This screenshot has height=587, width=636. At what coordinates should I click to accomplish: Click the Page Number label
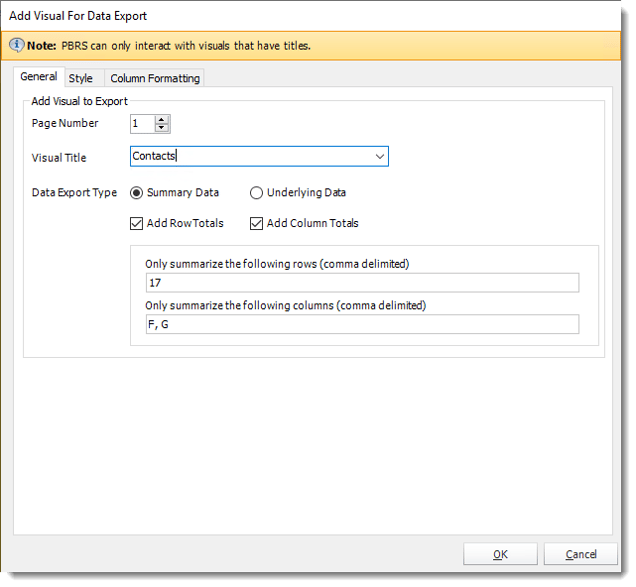[65, 123]
